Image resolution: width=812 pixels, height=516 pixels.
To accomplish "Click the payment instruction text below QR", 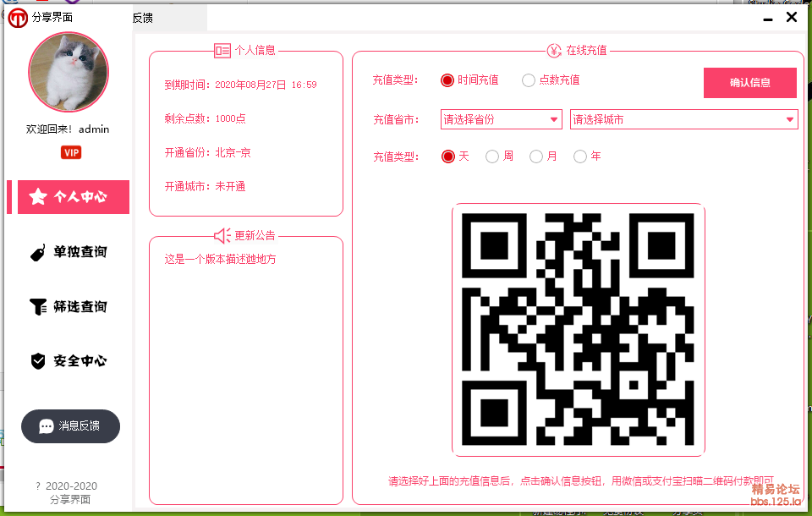I will [x=581, y=481].
